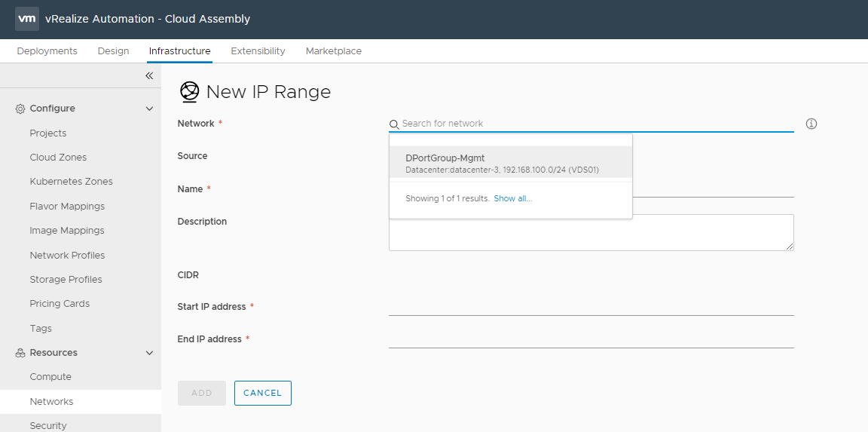868x432 pixels.
Task: Click the VMware vm logo icon
Action: [27, 19]
